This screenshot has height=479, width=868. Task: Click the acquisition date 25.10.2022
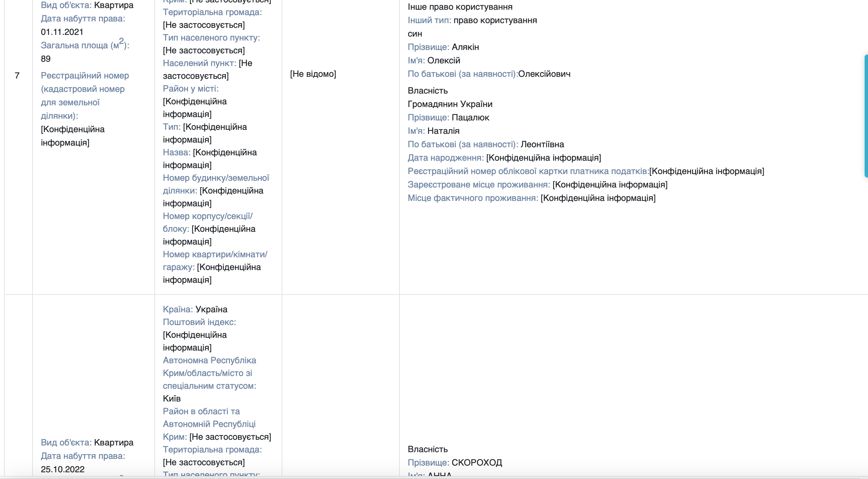[x=63, y=469]
